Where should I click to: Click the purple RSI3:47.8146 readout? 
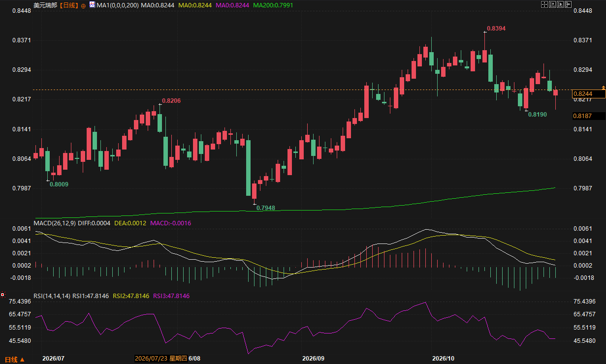171,296
